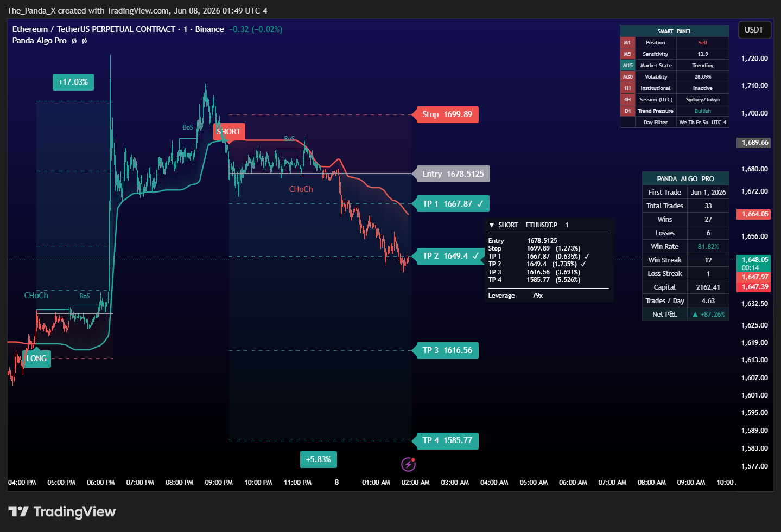Click the Panda Algo Pro indicator name
The image size is (781, 532).
[39, 41]
